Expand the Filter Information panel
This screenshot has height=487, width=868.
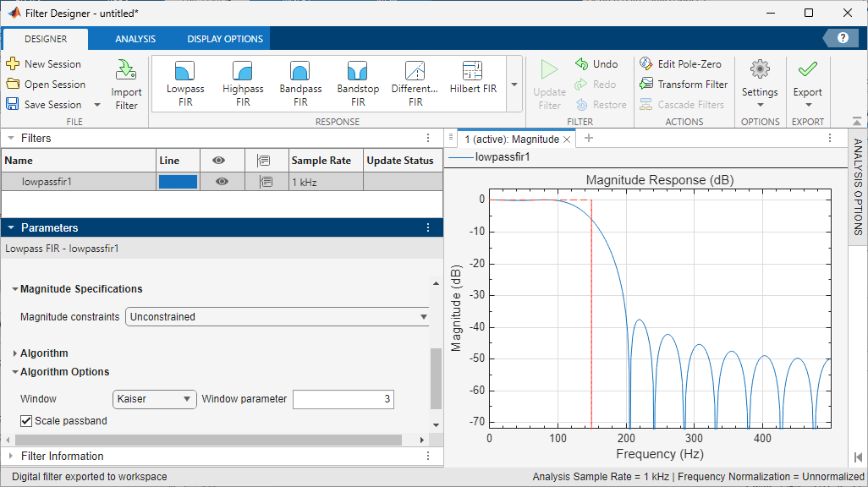[x=10, y=456]
